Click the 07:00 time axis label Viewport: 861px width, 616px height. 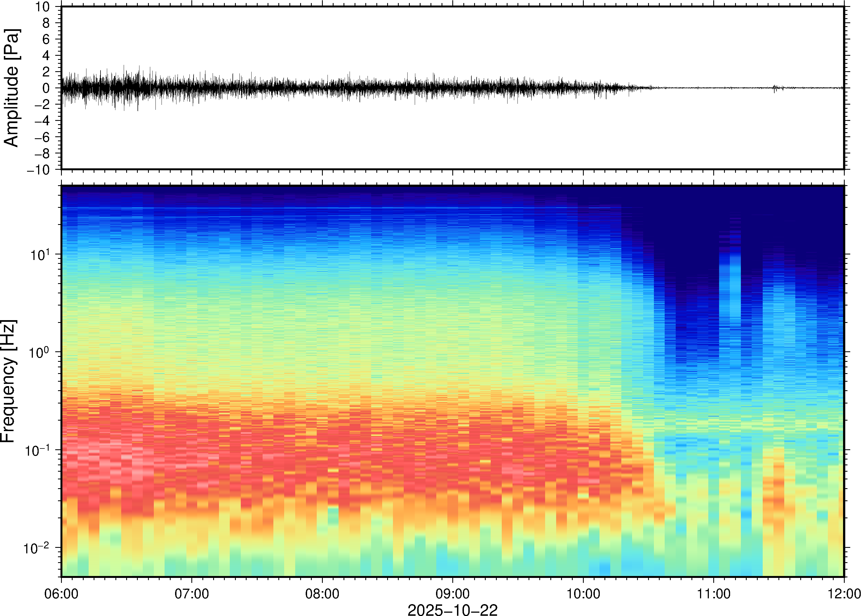192,594
